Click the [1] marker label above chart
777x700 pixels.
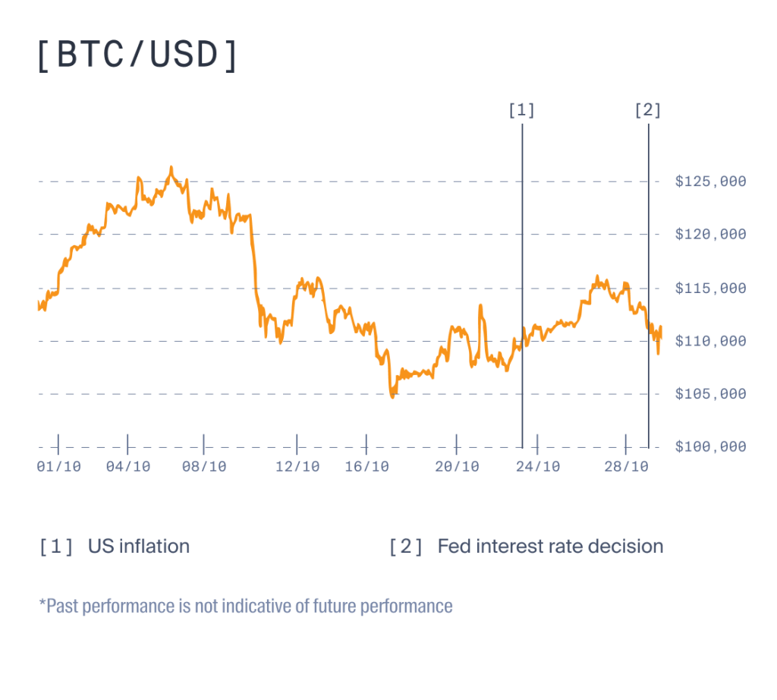coord(522,111)
